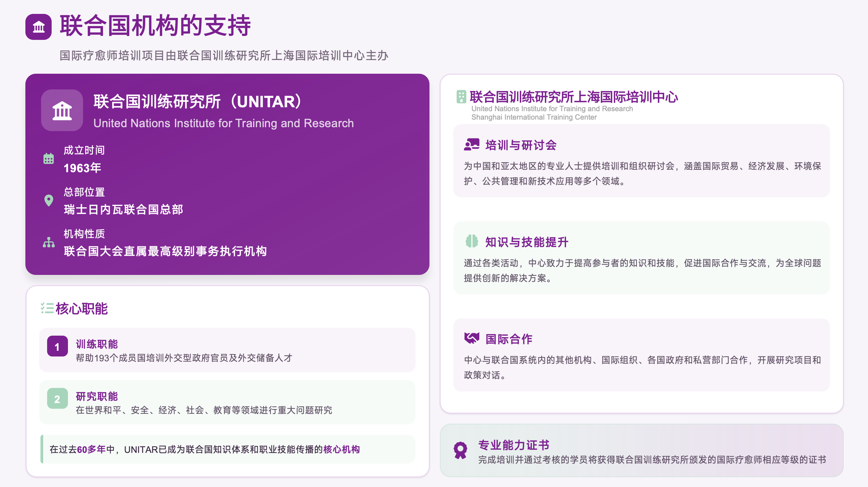Click the description 帮助193个成员国培训外交型政府官员
The image size is (868, 487).
click(x=184, y=358)
